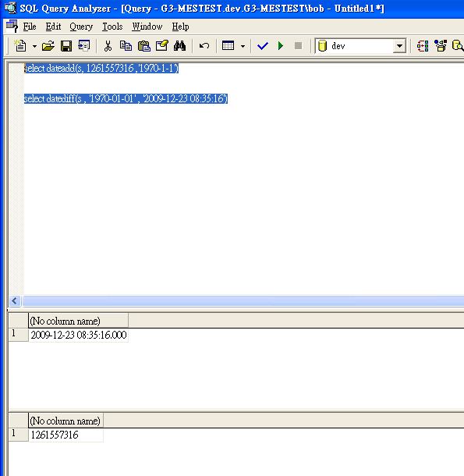Click the Display Estimated Execution Plan icon
The image size is (464, 476).
tap(423, 46)
